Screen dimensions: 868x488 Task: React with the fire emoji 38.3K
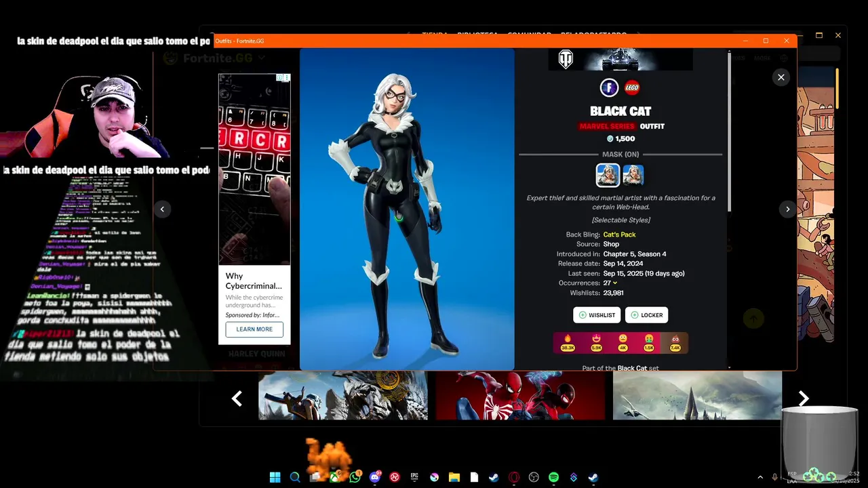568,343
